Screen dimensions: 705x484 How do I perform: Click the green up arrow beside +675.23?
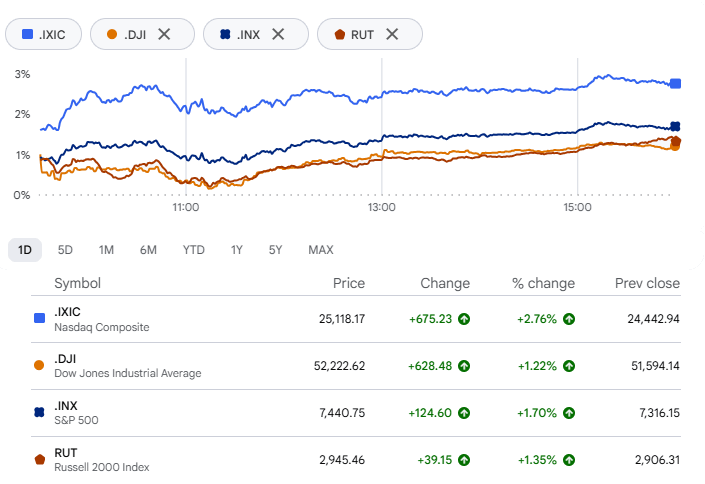[464, 319]
